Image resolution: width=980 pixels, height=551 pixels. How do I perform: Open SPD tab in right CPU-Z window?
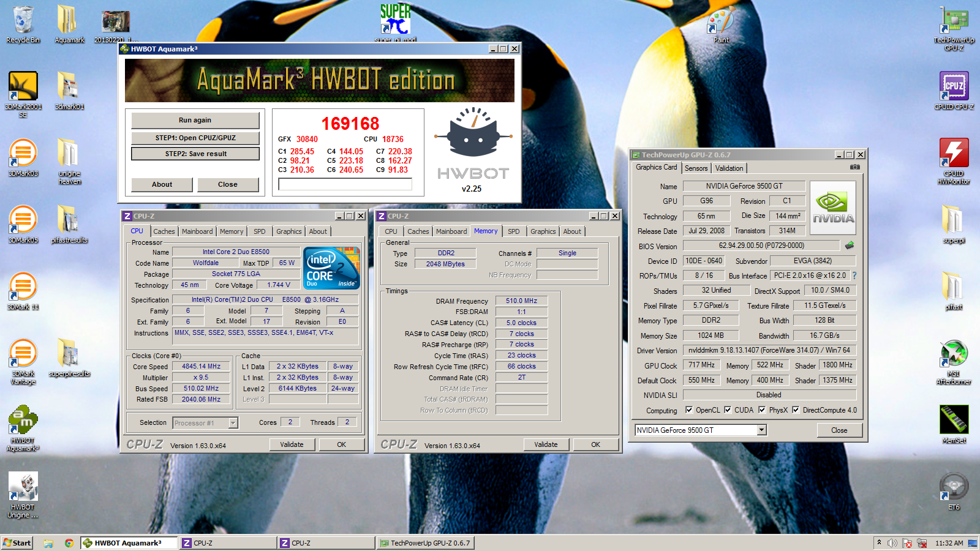pyautogui.click(x=513, y=231)
